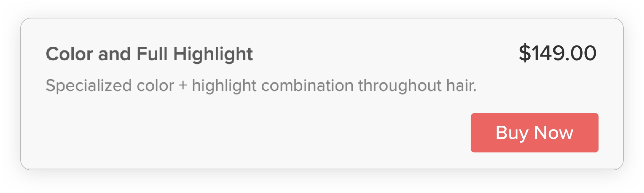This screenshot has width=644, height=193.
Task: Click the service description text
Action: click(261, 85)
